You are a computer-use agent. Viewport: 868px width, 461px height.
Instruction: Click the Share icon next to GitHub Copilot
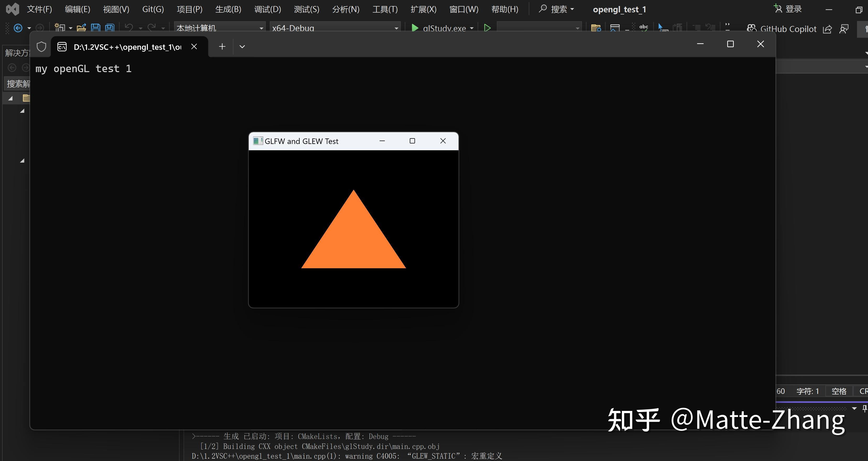coord(828,29)
